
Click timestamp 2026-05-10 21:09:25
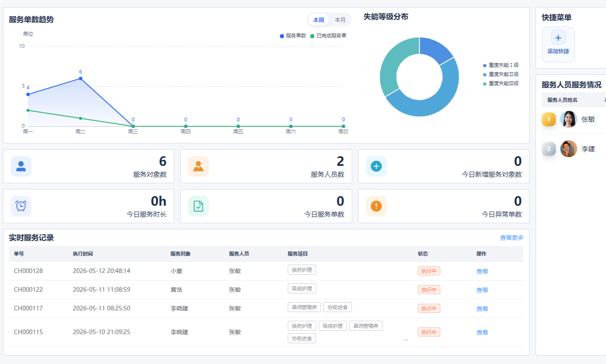tap(101, 332)
